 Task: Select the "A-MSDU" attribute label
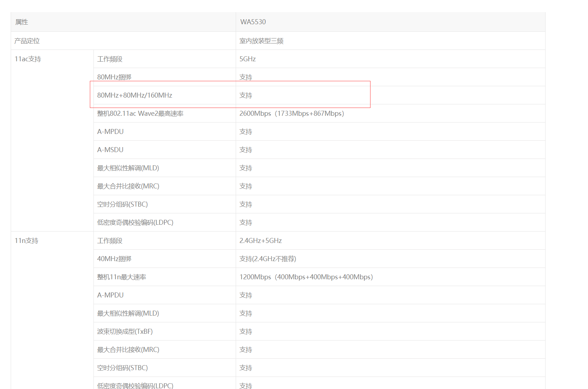pos(111,150)
